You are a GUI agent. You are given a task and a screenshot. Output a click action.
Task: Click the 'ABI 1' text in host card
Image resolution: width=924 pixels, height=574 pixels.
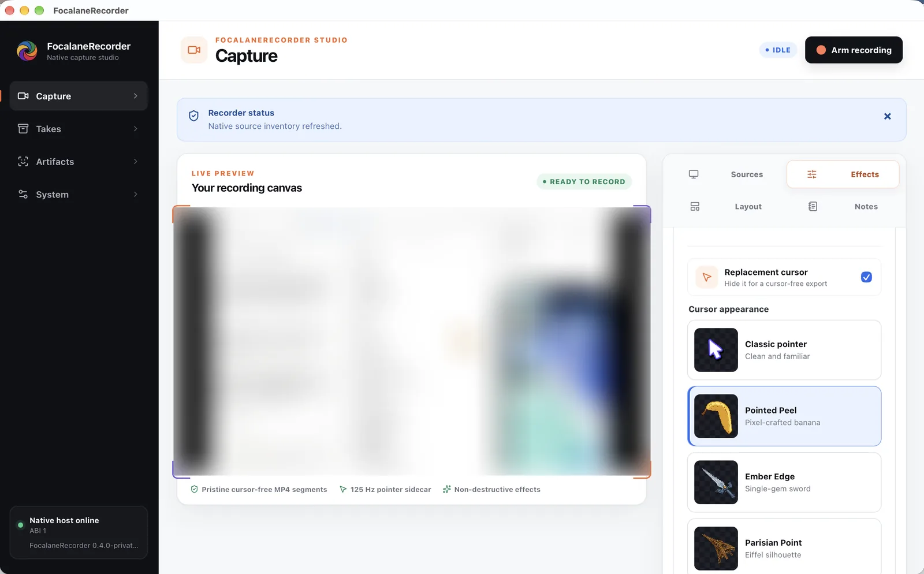point(38,531)
